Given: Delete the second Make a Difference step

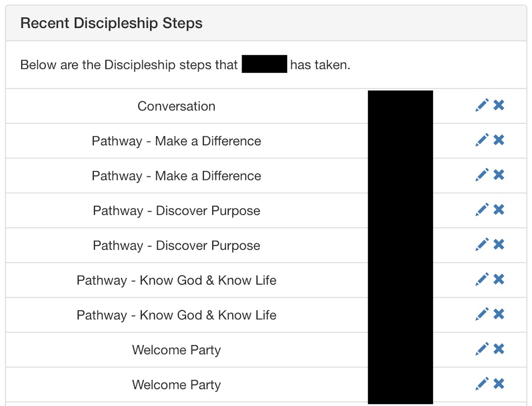Looking at the screenshot, I should pyautogui.click(x=499, y=175).
